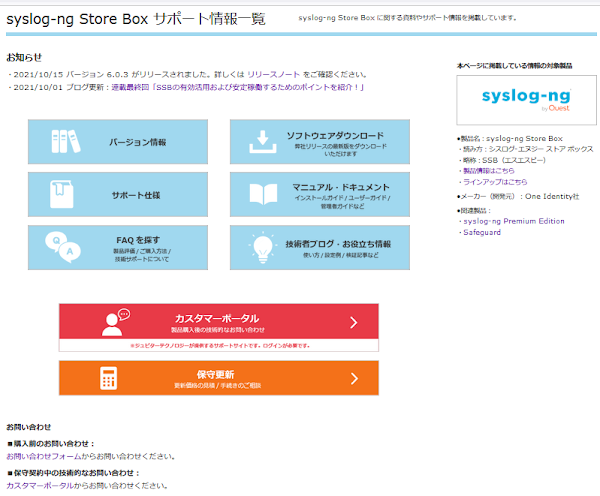600x496 pixels.
Task: Open the ソフトウェアダウンロード tile title
Action: click(x=335, y=135)
